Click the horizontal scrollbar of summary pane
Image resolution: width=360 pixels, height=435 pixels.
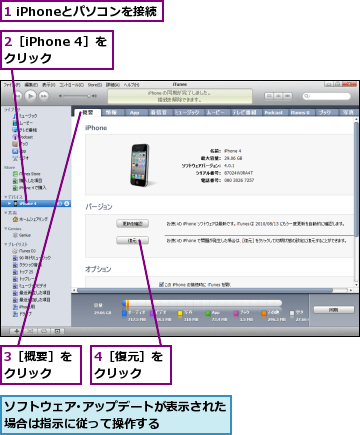[205, 290]
